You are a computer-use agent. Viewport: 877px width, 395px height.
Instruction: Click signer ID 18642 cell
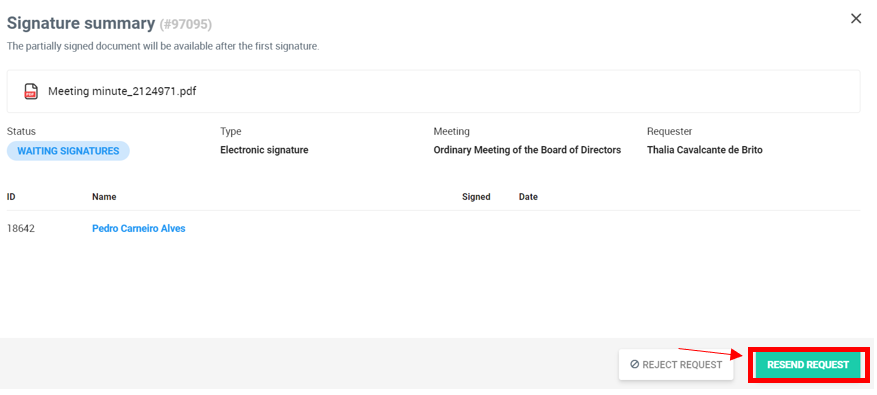coord(21,228)
